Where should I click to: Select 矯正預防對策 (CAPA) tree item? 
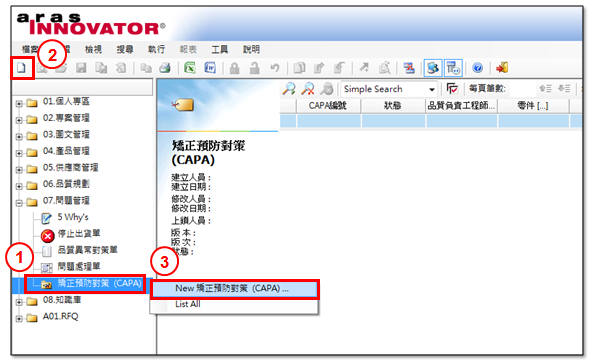pos(99,283)
